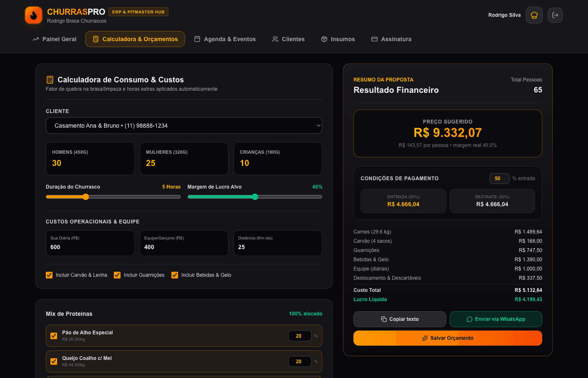588x378 pixels.
Task: Go to Agenda & Eventos tab
Action: point(225,39)
